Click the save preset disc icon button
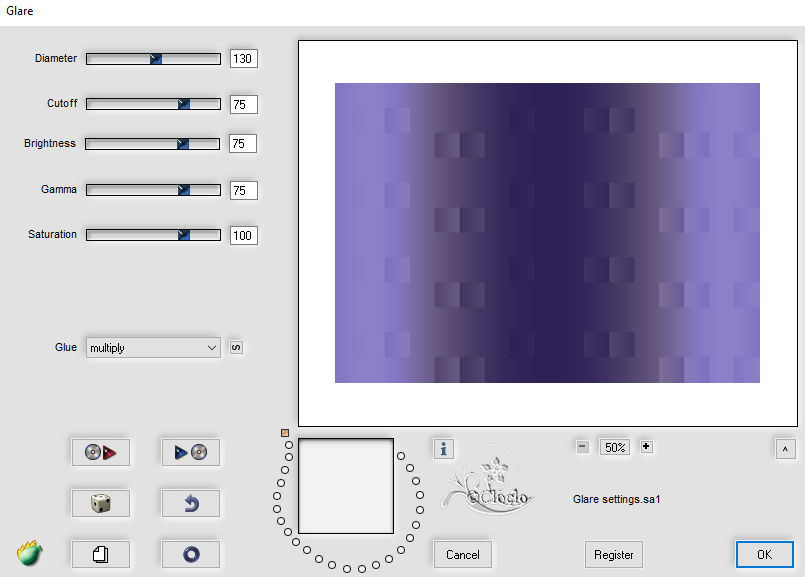The height and width of the screenshot is (577, 805). click(x=190, y=452)
